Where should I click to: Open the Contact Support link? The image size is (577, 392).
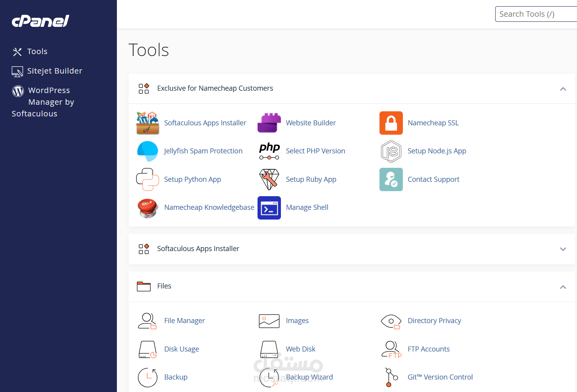click(x=434, y=179)
